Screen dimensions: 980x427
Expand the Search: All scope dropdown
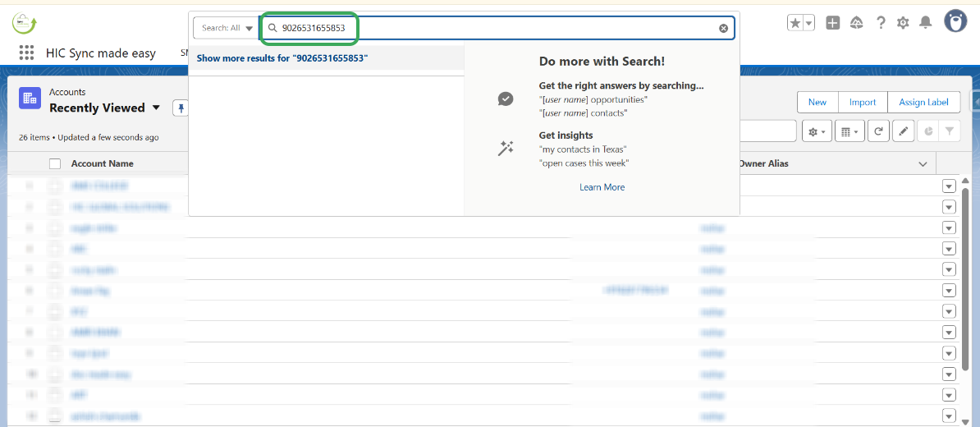click(225, 28)
